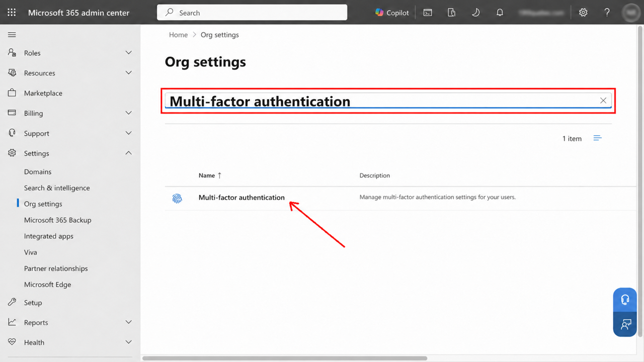This screenshot has height=362, width=644.
Task: Open the settings gear in header
Action: click(x=583, y=13)
